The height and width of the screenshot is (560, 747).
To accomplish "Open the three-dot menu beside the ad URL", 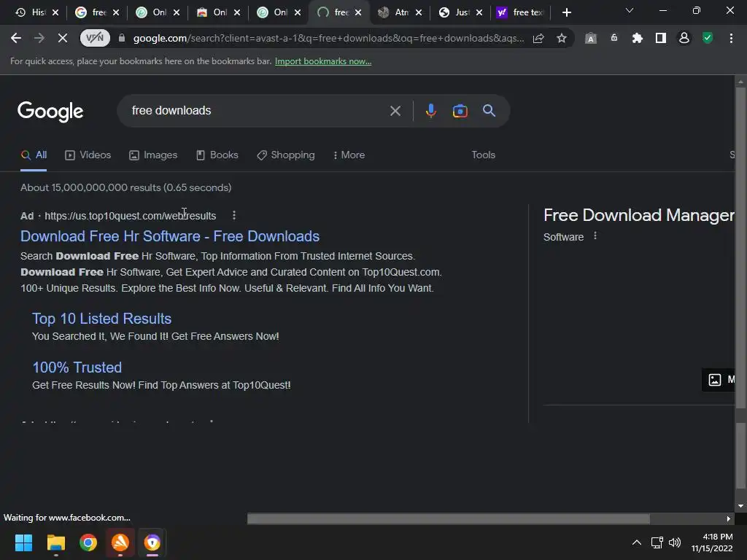I will [x=234, y=215].
